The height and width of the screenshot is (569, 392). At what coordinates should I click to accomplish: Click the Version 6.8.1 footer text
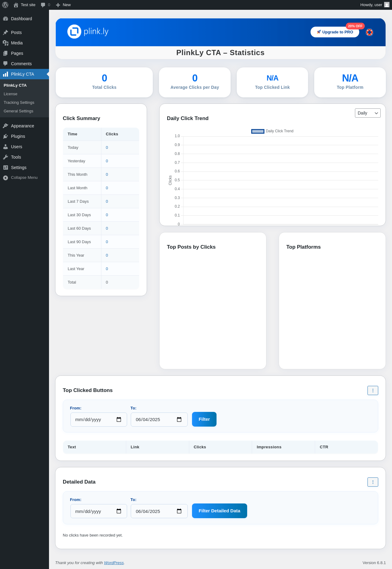[374, 563]
